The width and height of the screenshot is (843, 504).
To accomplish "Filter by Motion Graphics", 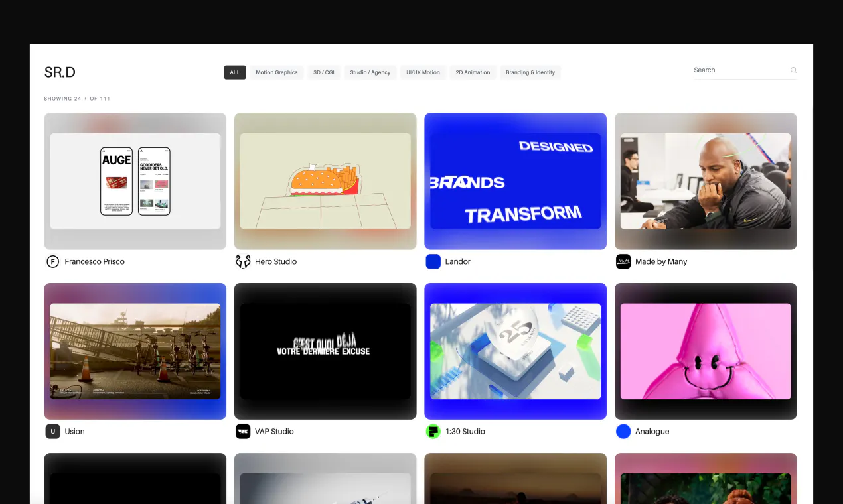I will pyautogui.click(x=277, y=72).
